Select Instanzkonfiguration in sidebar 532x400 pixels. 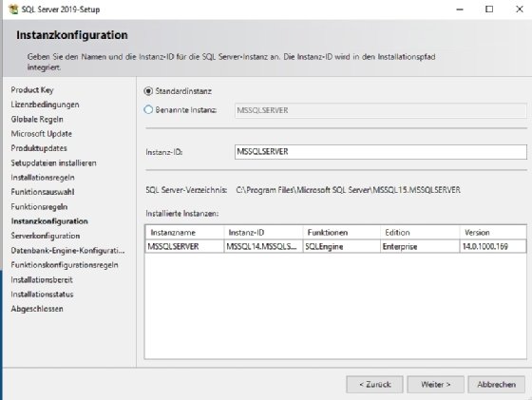[49, 221]
